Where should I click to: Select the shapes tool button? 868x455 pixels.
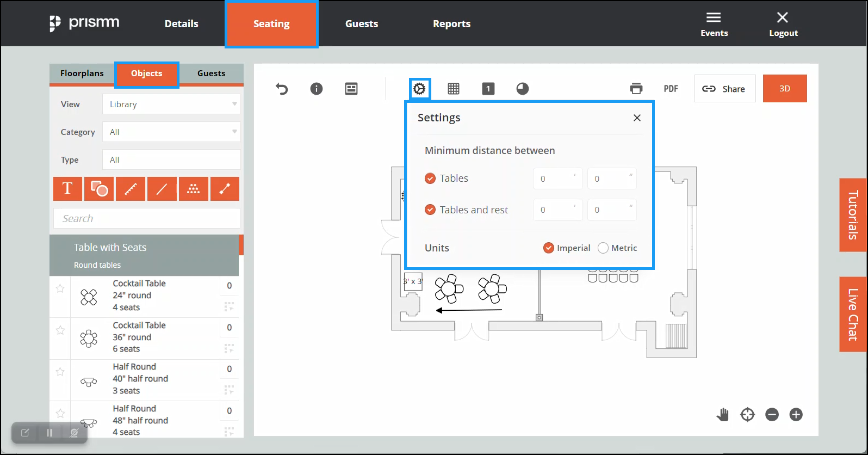pyautogui.click(x=99, y=189)
